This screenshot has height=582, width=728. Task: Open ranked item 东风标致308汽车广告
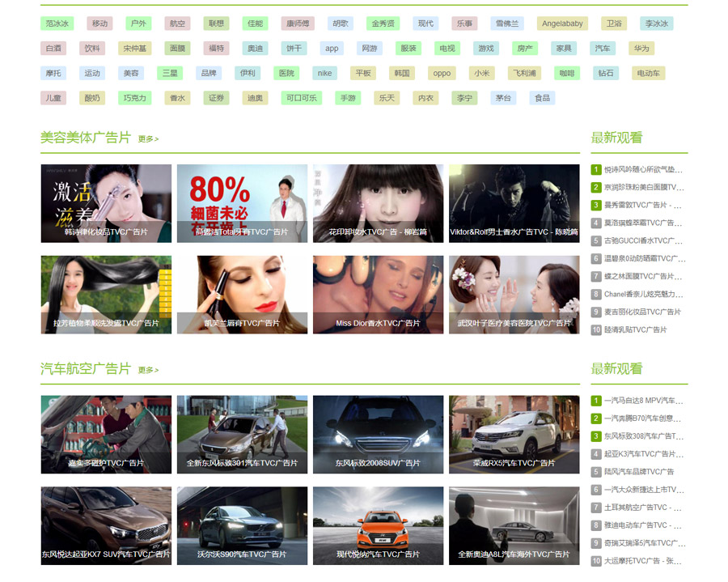(x=644, y=436)
